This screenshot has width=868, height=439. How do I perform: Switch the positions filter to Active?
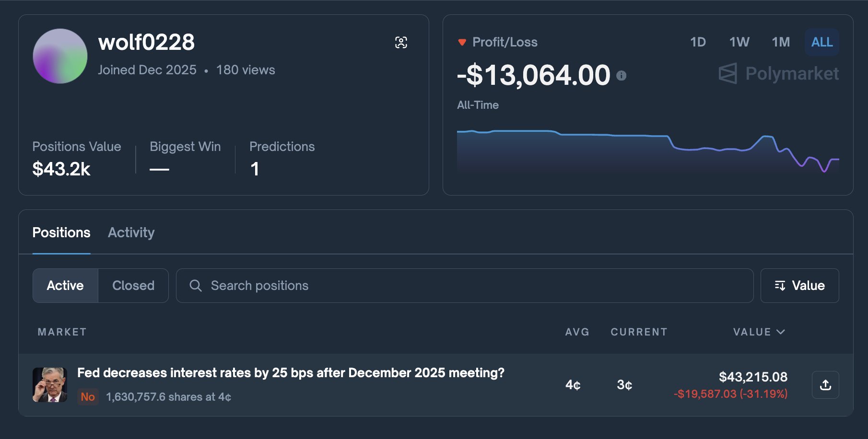[x=65, y=286]
